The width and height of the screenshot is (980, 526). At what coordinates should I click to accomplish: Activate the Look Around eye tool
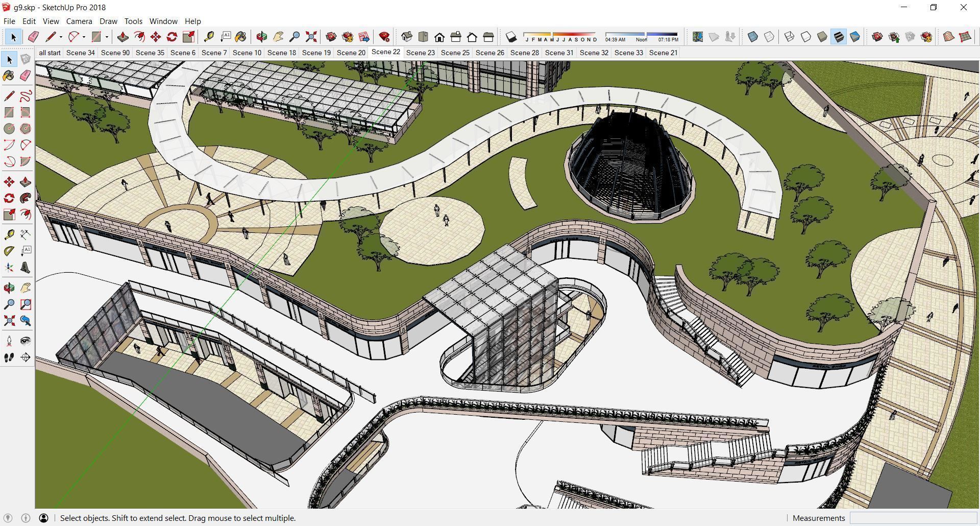point(26,341)
